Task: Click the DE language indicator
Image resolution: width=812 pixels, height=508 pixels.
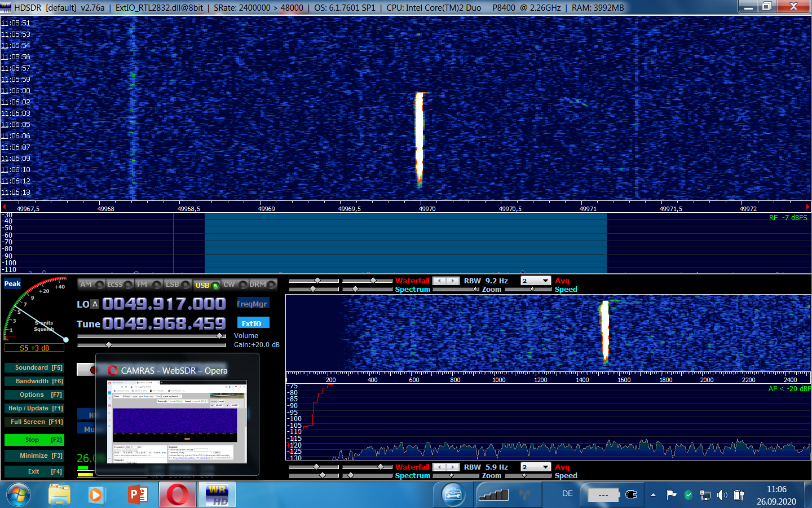Action: (x=567, y=494)
